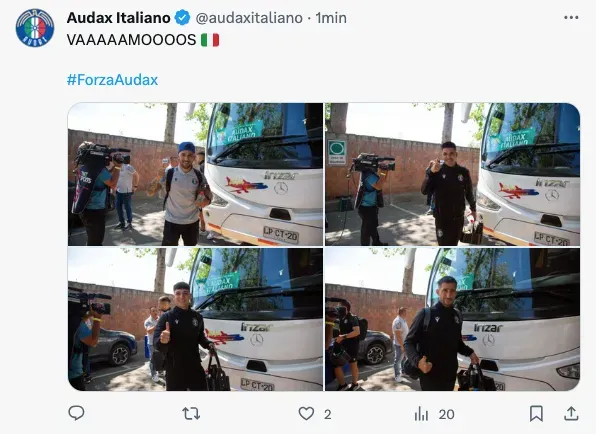
Task: Click the 1min timestamp
Action: point(331,18)
